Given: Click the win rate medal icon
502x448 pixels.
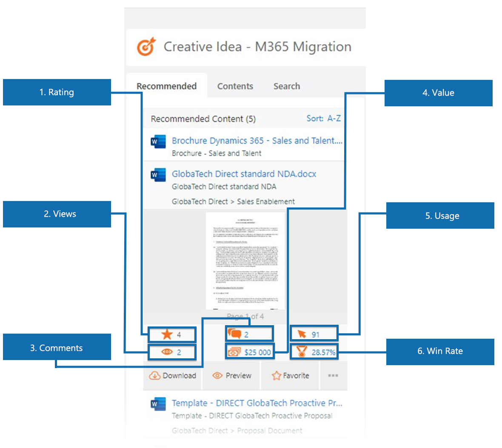Looking at the screenshot, I should pyautogui.click(x=302, y=352).
